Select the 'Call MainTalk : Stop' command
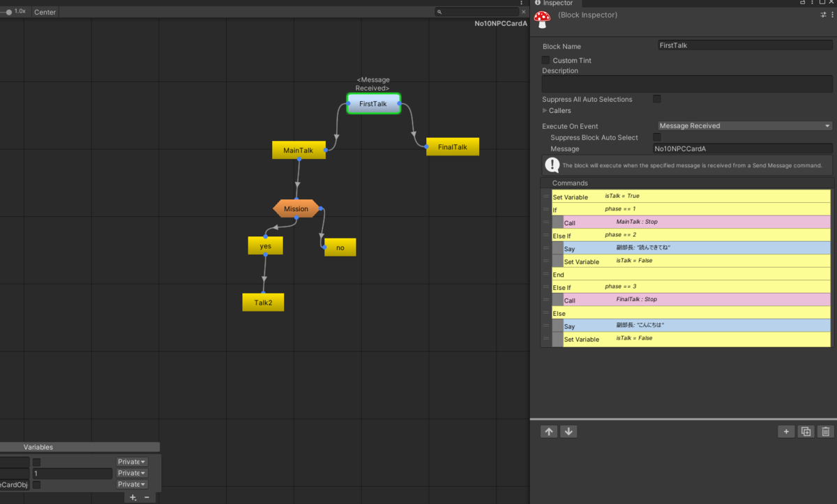Image resolution: width=837 pixels, height=504 pixels. pos(697,222)
